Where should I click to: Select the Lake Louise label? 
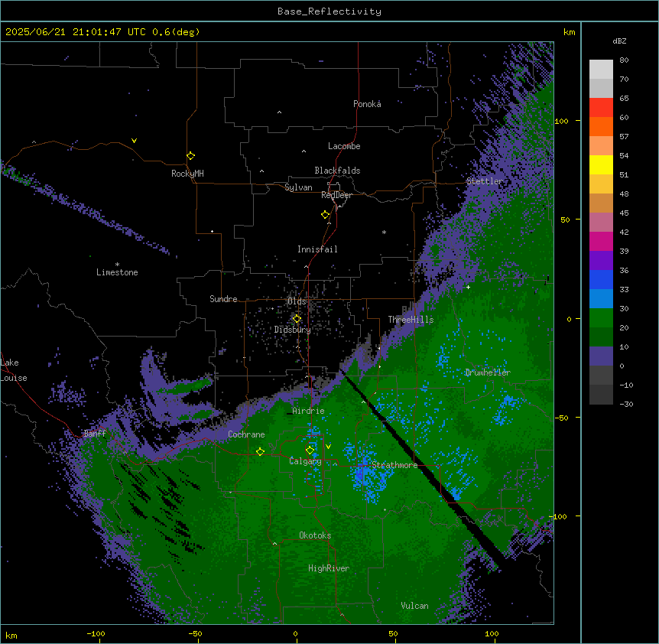click(14, 370)
